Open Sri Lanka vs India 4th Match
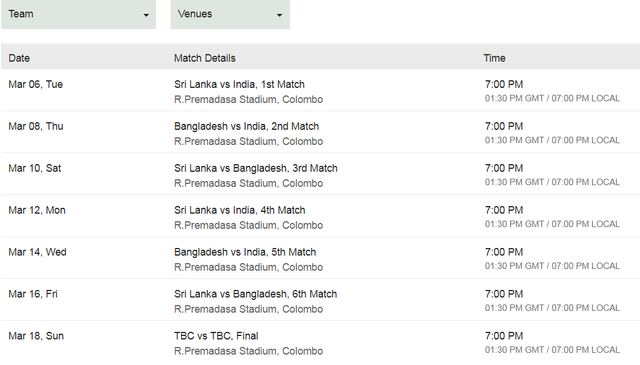 point(240,210)
